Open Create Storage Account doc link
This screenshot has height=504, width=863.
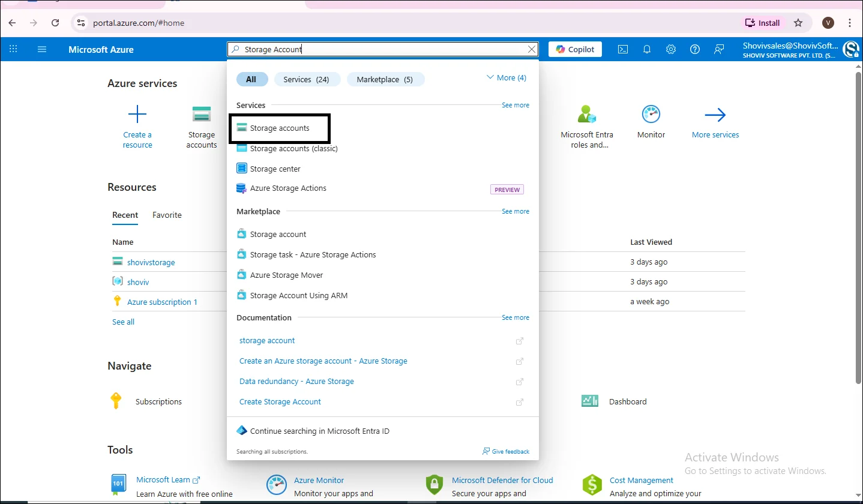click(x=280, y=402)
